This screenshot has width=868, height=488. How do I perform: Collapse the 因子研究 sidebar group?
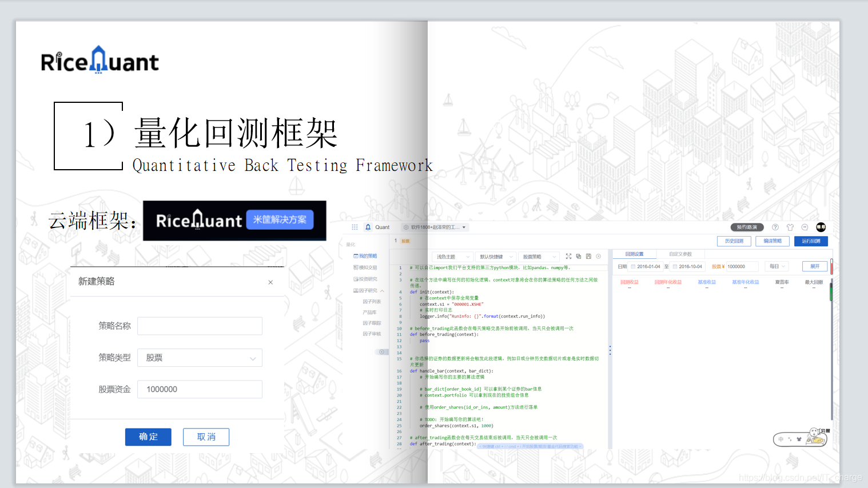369,290
